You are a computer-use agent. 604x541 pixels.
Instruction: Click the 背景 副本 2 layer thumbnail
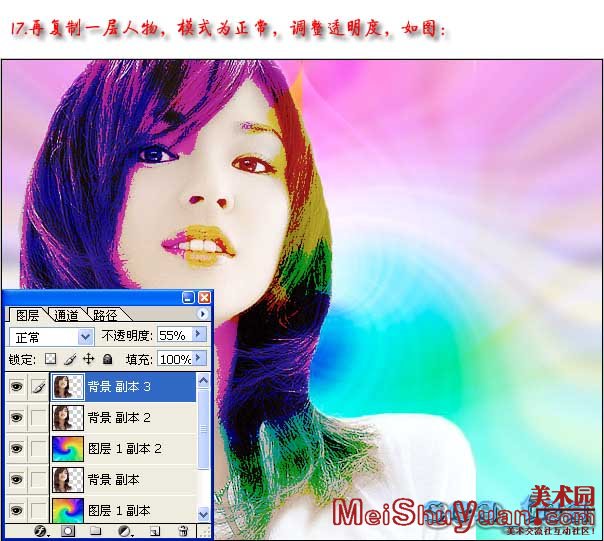68,418
